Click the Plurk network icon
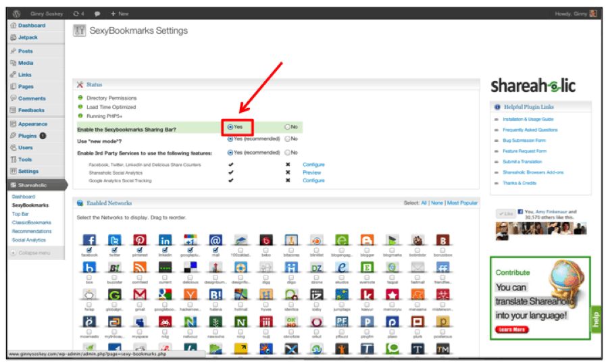 [417, 321]
